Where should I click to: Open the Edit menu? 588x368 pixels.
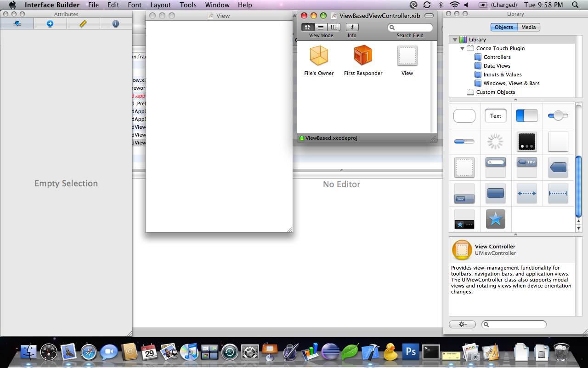click(x=113, y=5)
